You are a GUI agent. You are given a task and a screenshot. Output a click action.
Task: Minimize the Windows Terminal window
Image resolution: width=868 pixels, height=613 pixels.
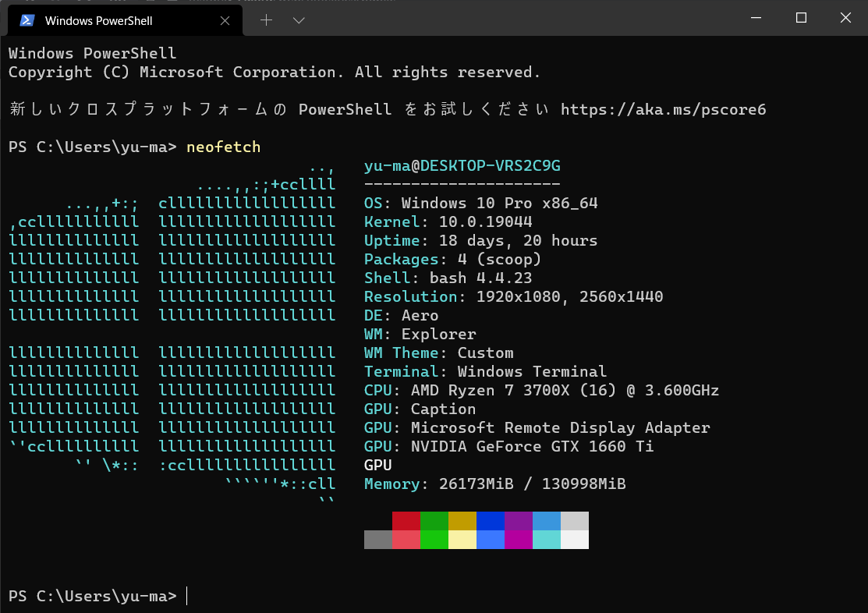[x=756, y=18]
